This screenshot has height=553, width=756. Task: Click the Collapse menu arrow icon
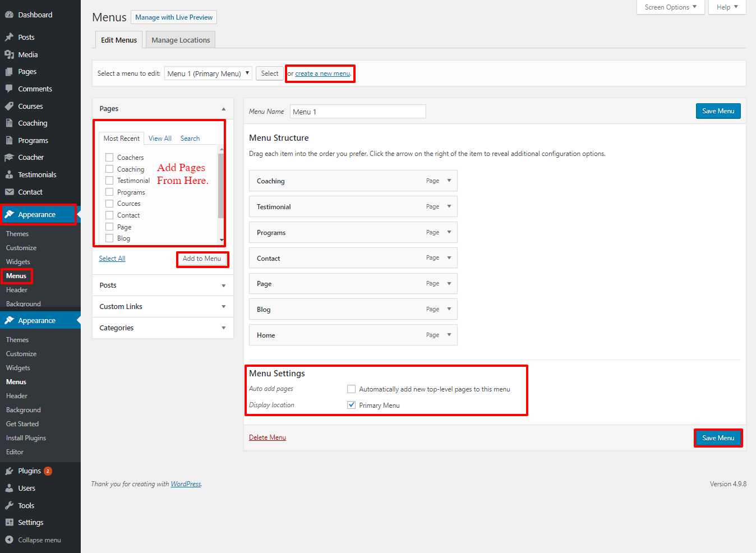[x=9, y=540]
